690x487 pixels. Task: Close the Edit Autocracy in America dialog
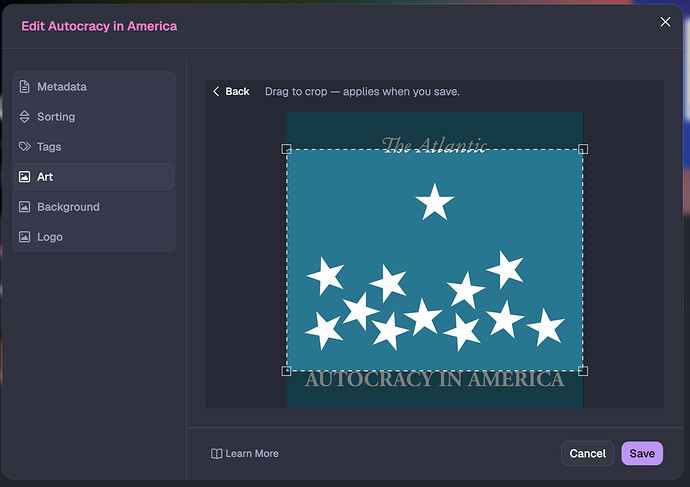click(x=665, y=22)
